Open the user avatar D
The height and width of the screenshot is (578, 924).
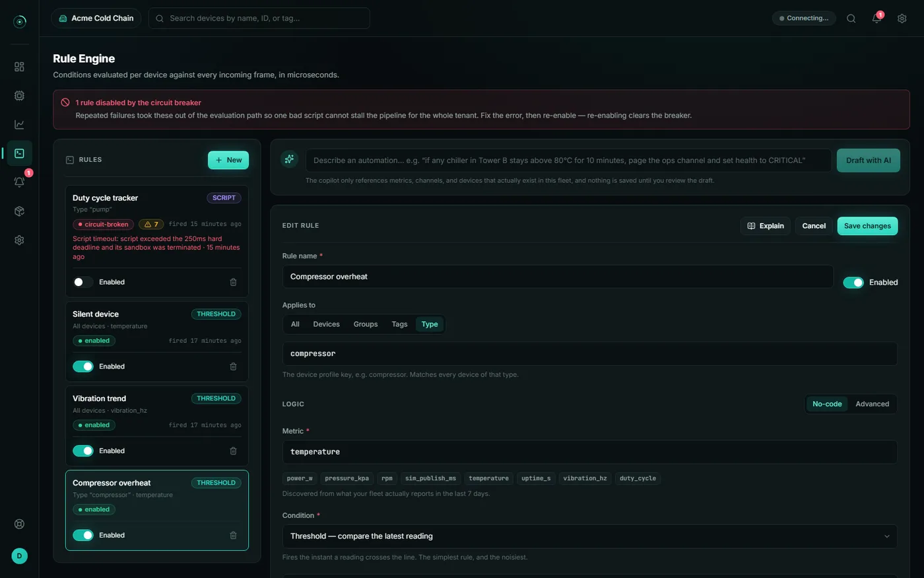(x=19, y=556)
